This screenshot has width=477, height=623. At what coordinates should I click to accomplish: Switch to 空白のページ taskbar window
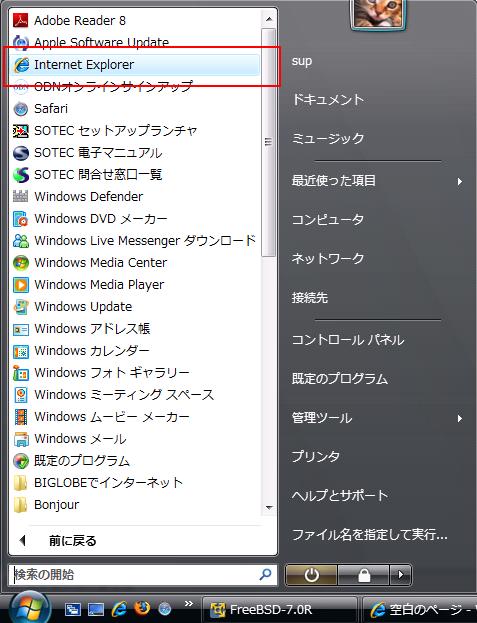pos(421,609)
